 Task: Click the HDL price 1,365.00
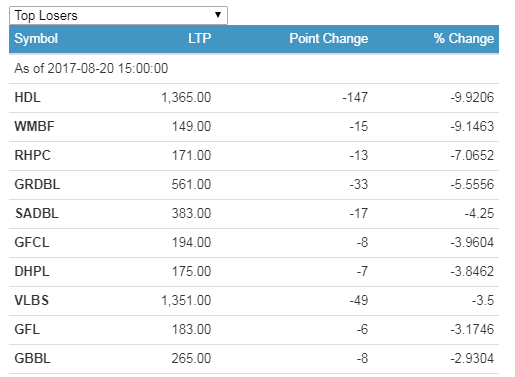186,98
